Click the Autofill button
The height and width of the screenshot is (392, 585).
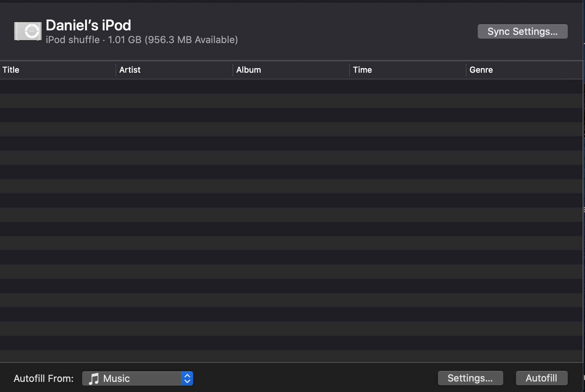pyautogui.click(x=541, y=378)
